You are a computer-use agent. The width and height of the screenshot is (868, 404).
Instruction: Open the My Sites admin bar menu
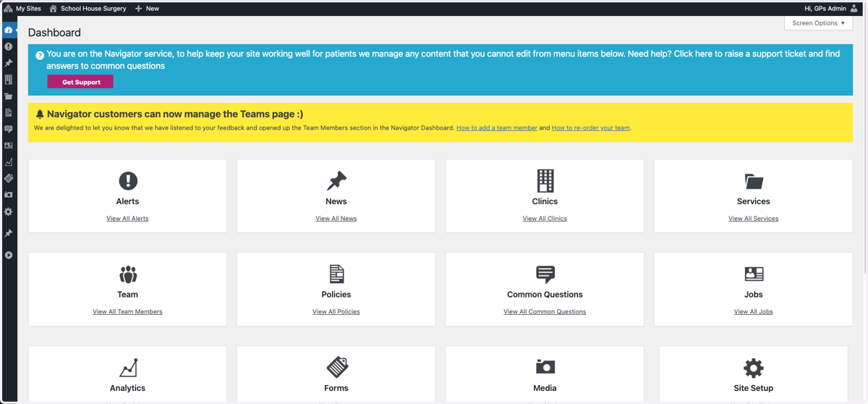pyautogui.click(x=22, y=9)
